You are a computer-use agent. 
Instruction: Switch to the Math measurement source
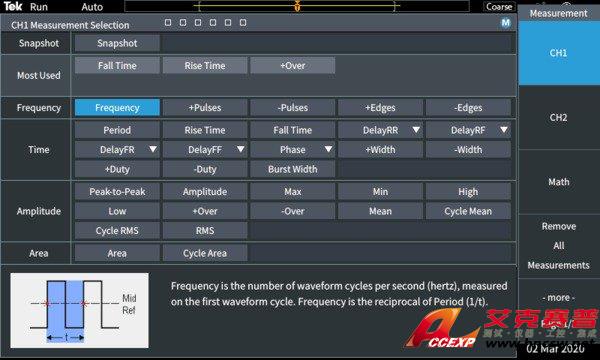coord(558,182)
